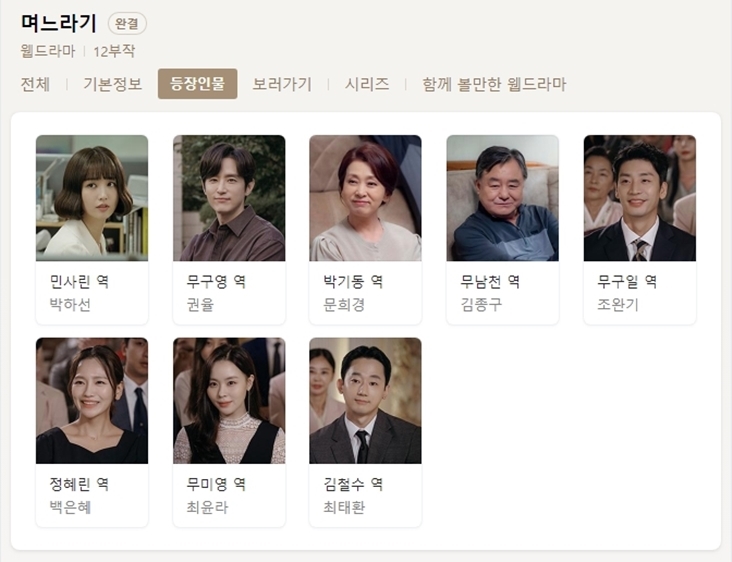The image size is (732, 562).
Task: Open the photo for 무미영 역
Action: pos(229,400)
